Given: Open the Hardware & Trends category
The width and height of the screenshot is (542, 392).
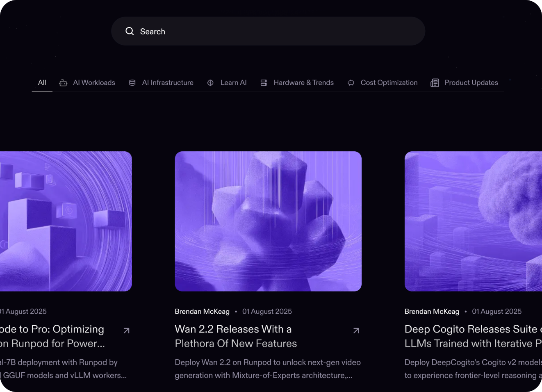Looking at the screenshot, I should click(303, 82).
